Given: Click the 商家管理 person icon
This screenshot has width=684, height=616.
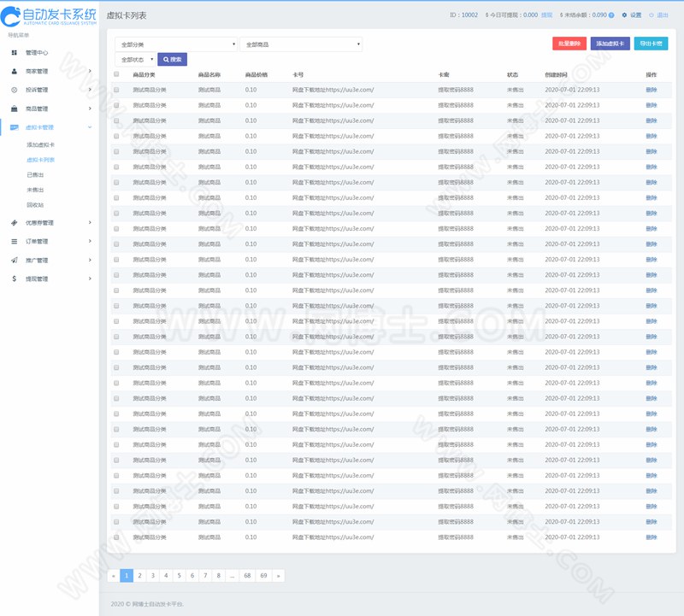Looking at the screenshot, I should click(x=15, y=71).
